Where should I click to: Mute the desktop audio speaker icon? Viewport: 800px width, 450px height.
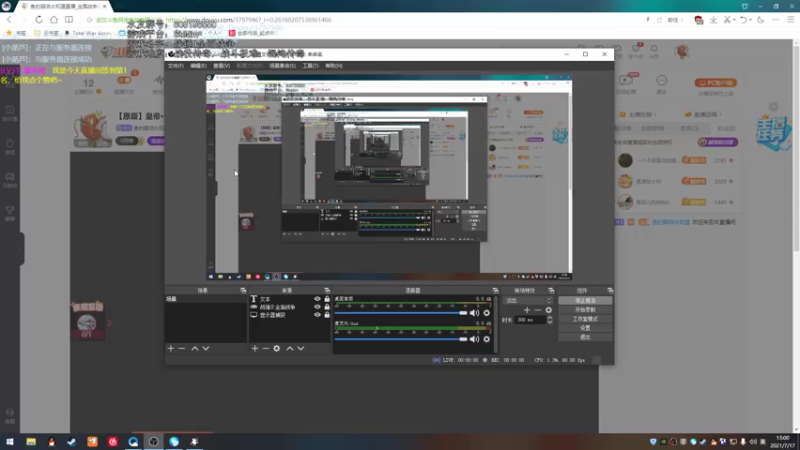pyautogui.click(x=474, y=313)
